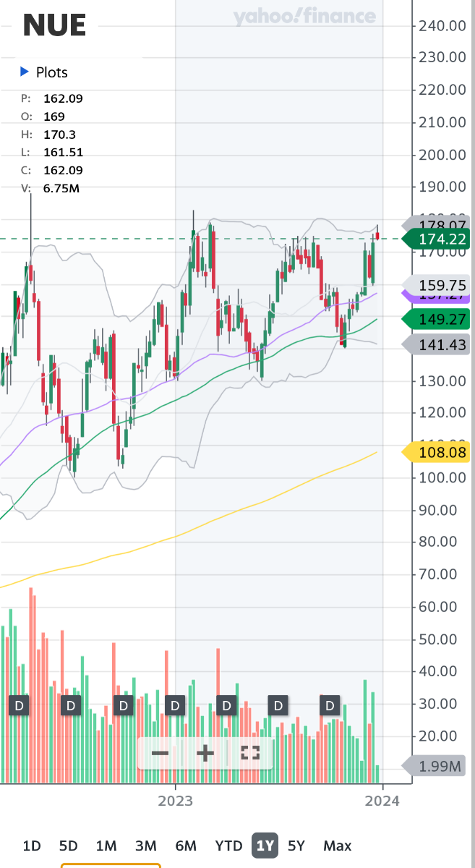Click the dividend D marker above the 2023 label

(174, 705)
